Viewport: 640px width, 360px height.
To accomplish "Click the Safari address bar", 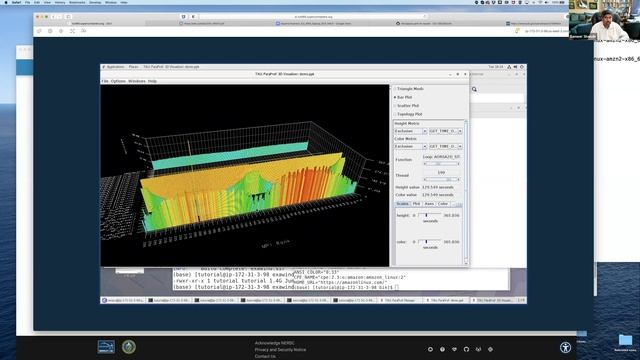I will pos(313,17).
